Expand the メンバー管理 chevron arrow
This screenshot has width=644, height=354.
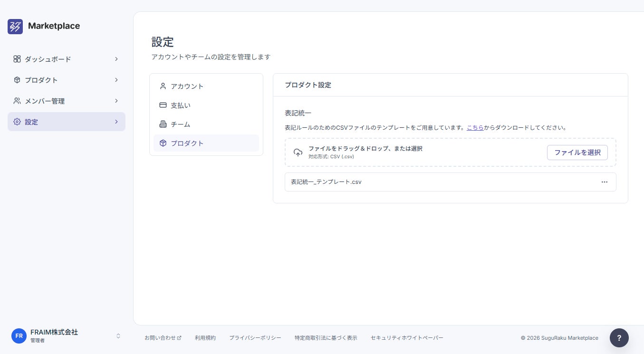click(x=116, y=101)
